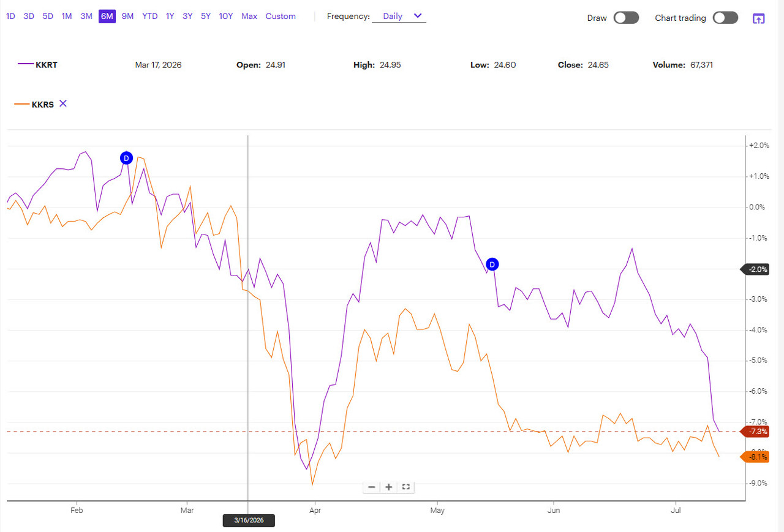Choose the Custom date range

(281, 17)
